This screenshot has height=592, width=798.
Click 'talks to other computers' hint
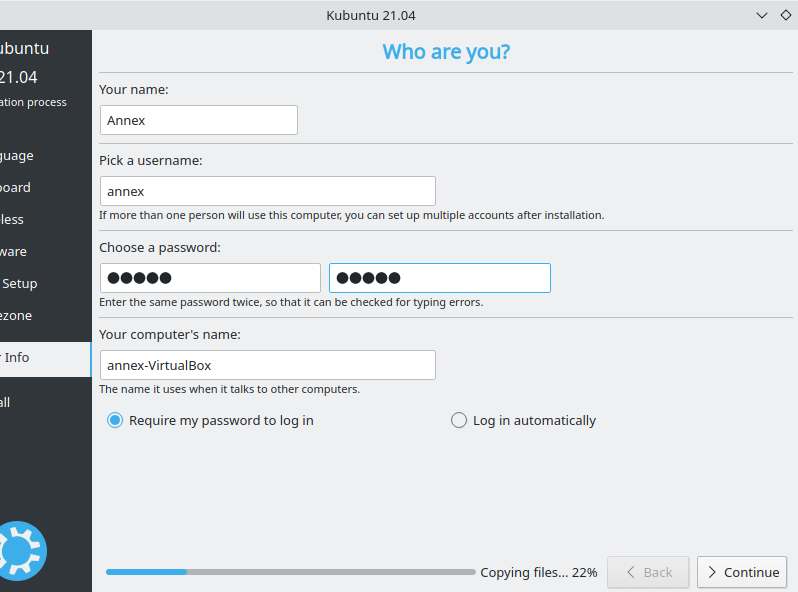click(230, 389)
